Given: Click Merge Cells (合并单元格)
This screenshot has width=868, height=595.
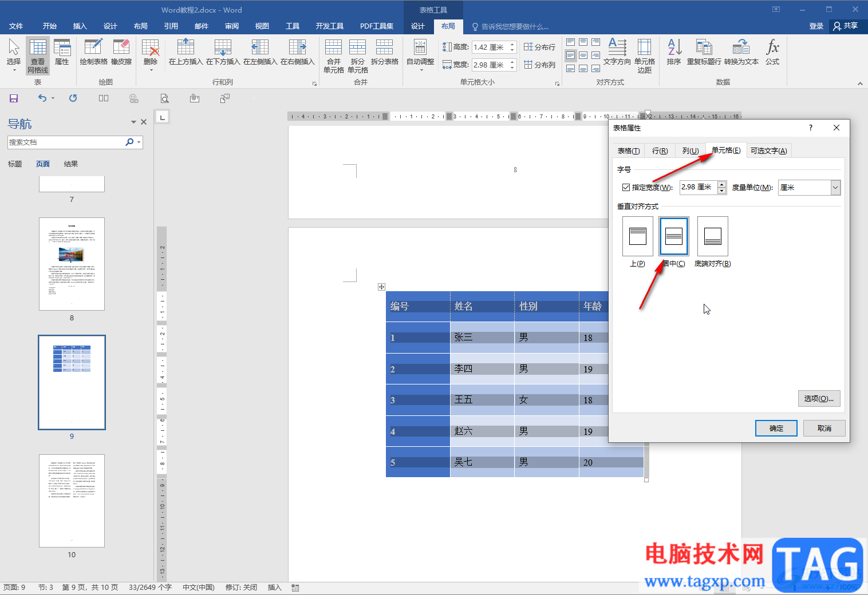Looking at the screenshot, I should [333, 56].
